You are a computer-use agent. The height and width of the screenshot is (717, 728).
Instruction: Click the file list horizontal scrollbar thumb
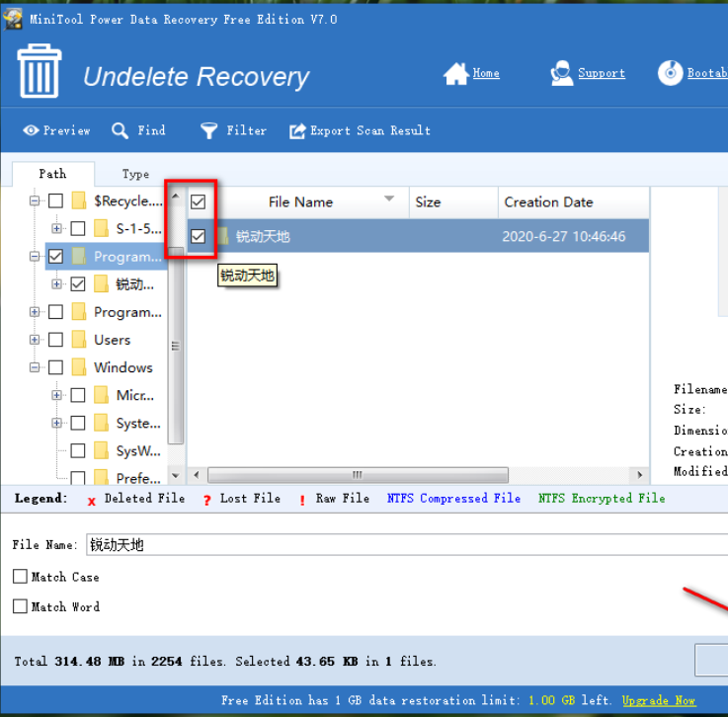(x=358, y=475)
